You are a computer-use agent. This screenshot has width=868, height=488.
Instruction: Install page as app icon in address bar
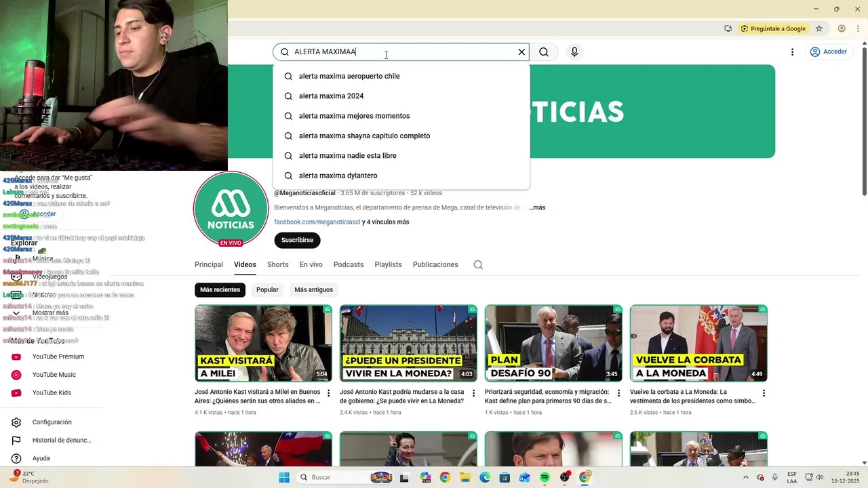728,28
